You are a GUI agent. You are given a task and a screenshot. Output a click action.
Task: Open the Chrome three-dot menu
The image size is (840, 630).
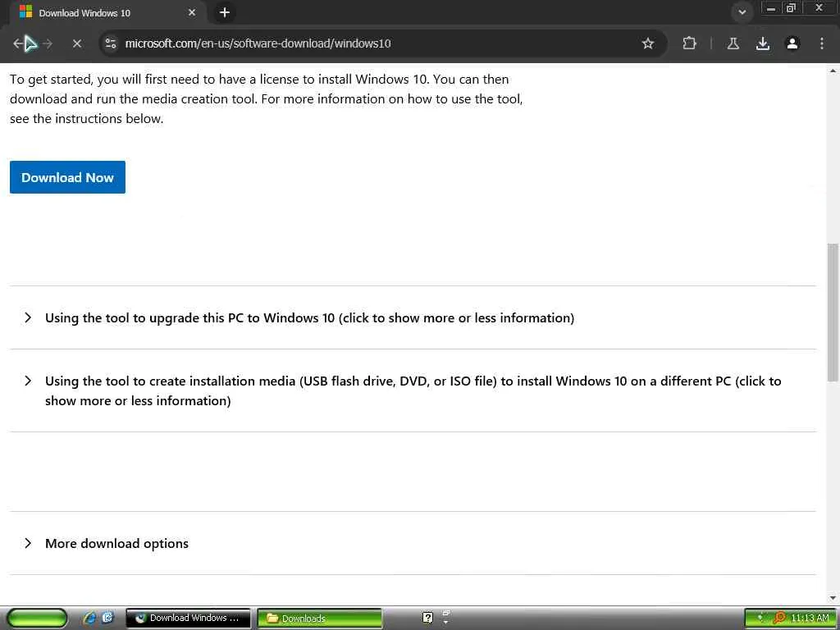point(822,43)
